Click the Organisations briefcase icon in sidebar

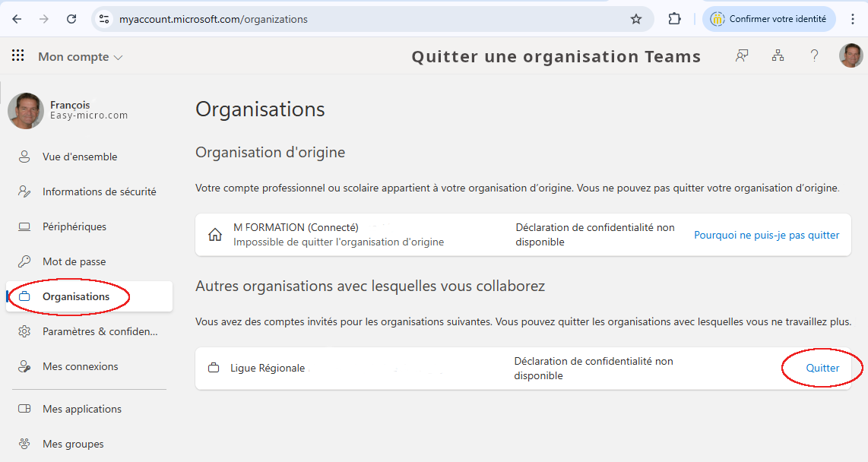[x=24, y=296]
